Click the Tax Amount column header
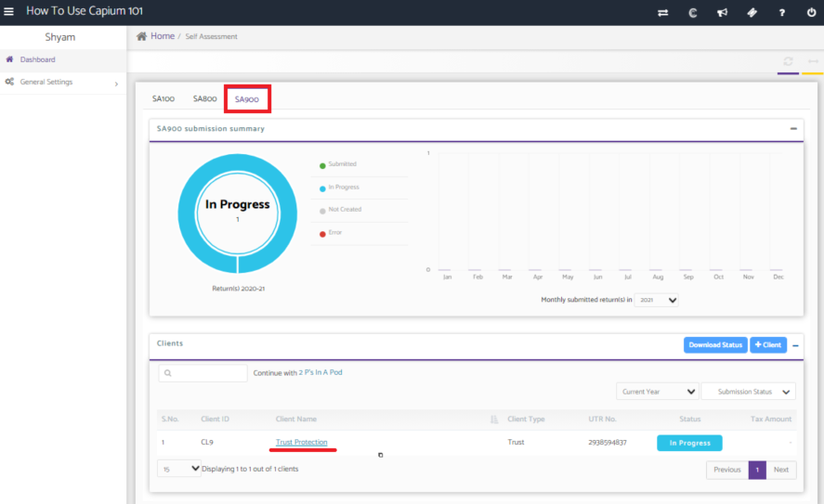Screen dimensions: 824x504 coord(771,419)
